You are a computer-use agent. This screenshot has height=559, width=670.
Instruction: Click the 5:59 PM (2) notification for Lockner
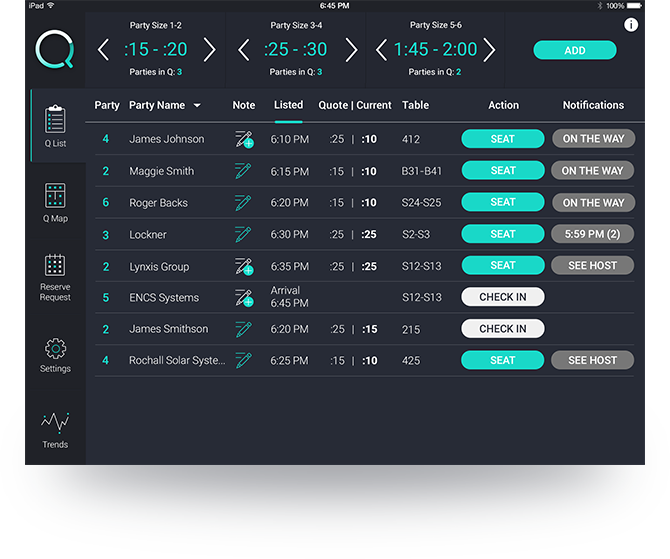(592, 234)
